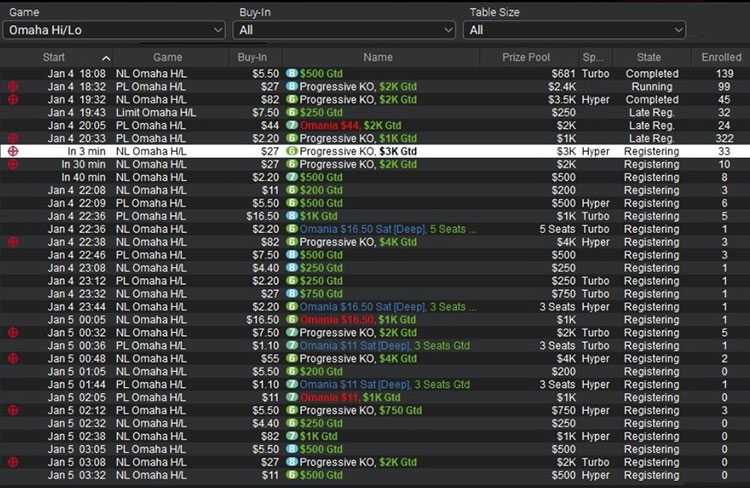Click the bounty target icon on the highlighted In 3 min row
The width and height of the screenshot is (750, 488).
(x=13, y=151)
